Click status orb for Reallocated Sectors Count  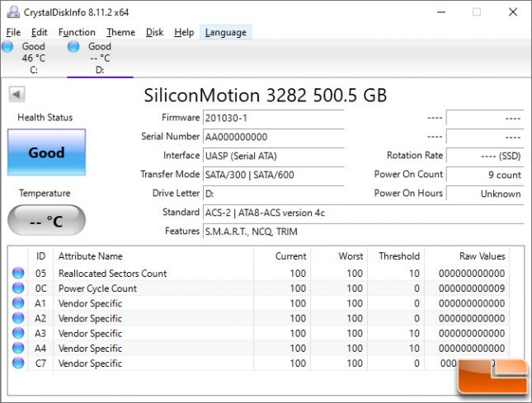tap(18, 273)
